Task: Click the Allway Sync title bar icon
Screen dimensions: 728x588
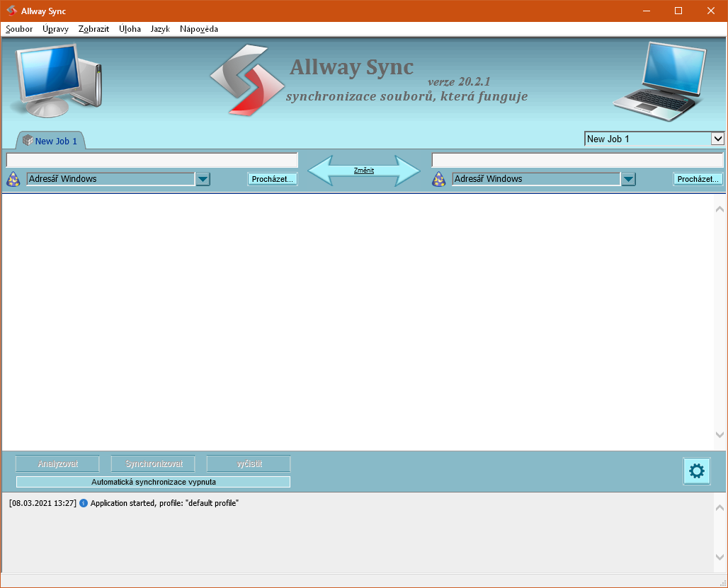Action: coord(11,11)
